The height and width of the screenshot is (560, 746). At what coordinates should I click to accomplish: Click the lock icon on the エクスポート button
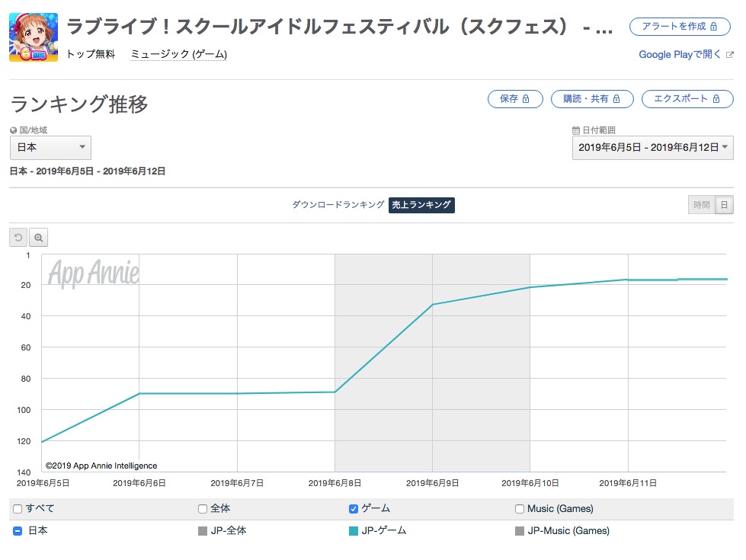point(716,99)
